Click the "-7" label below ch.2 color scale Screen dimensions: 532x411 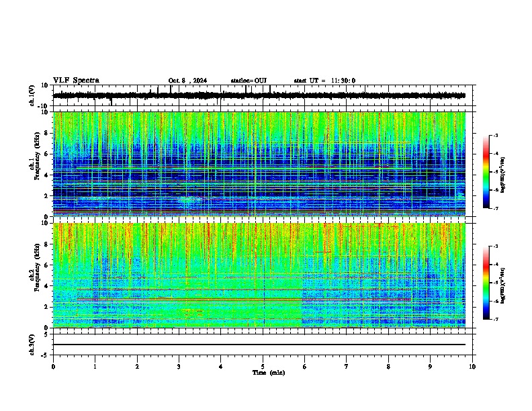(496, 319)
